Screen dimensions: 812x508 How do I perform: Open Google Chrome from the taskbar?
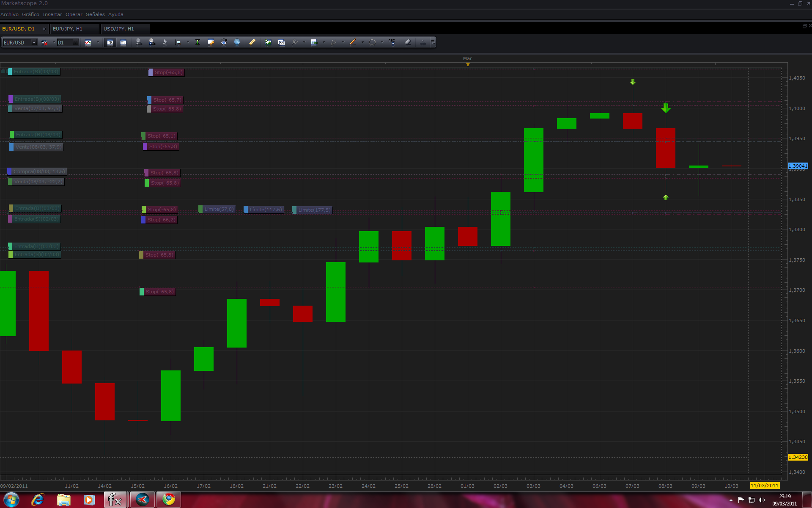169,500
